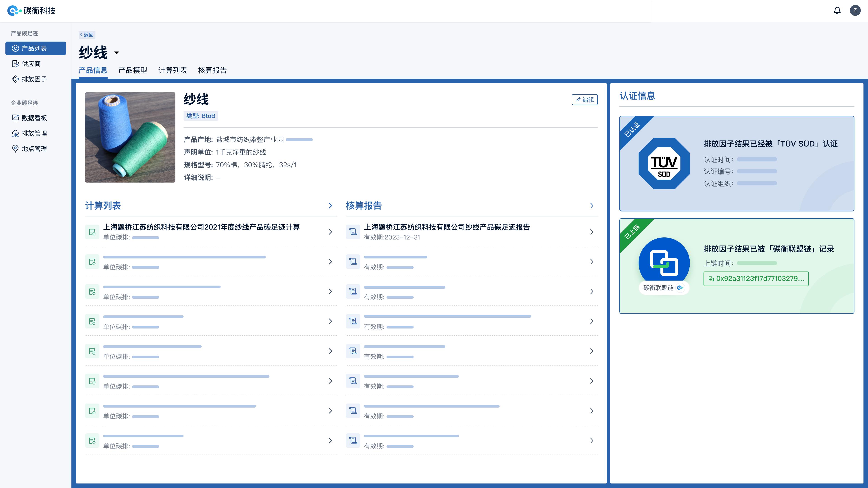
Task: Open the 2021年度纱线产品碳足迹计算 item arrow
Action: click(330, 232)
